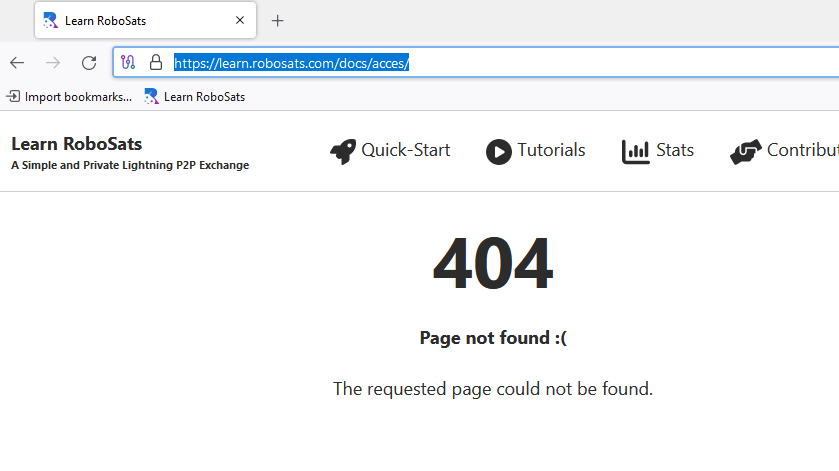Click the play icon beside Tutorials

(499, 152)
